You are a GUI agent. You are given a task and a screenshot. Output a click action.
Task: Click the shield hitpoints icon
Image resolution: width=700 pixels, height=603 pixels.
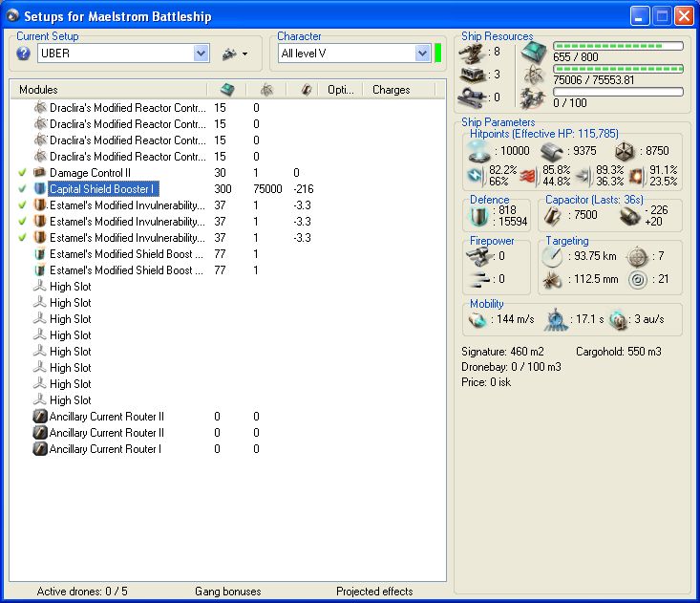point(477,153)
